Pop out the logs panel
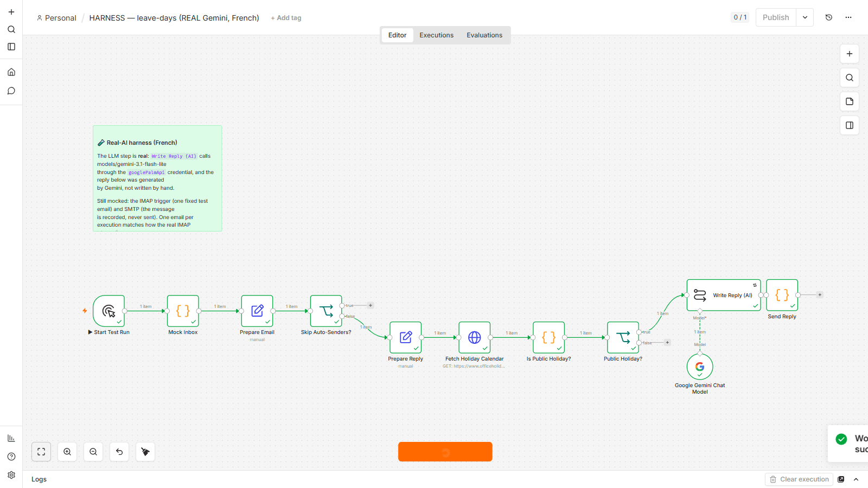This screenshot has width=868, height=488. point(841,479)
